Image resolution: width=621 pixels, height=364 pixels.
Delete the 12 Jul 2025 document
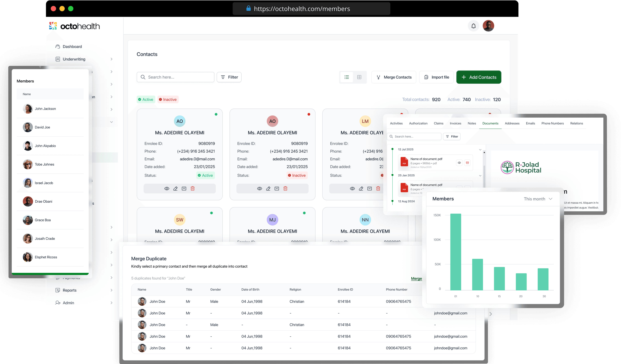tap(467, 163)
